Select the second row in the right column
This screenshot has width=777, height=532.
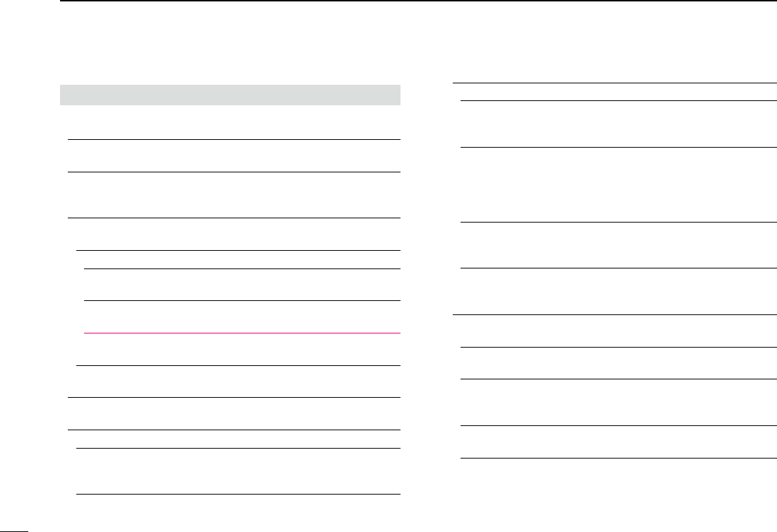pyautogui.click(x=614, y=124)
